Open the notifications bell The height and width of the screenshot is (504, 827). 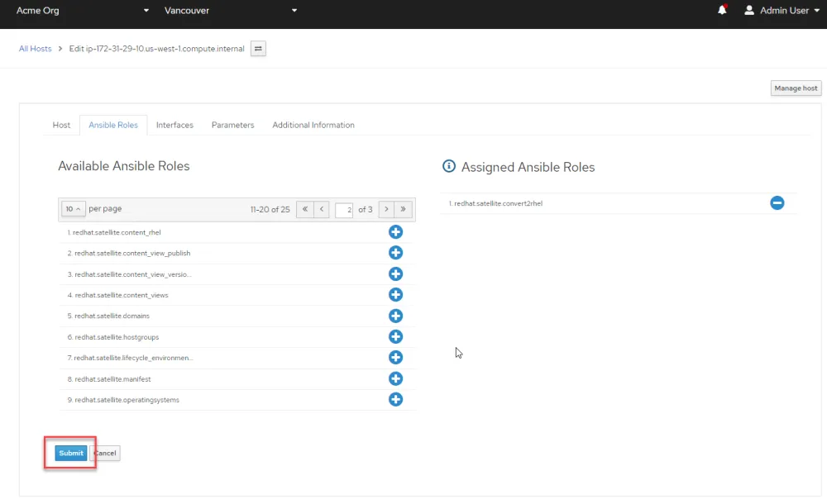tap(722, 11)
